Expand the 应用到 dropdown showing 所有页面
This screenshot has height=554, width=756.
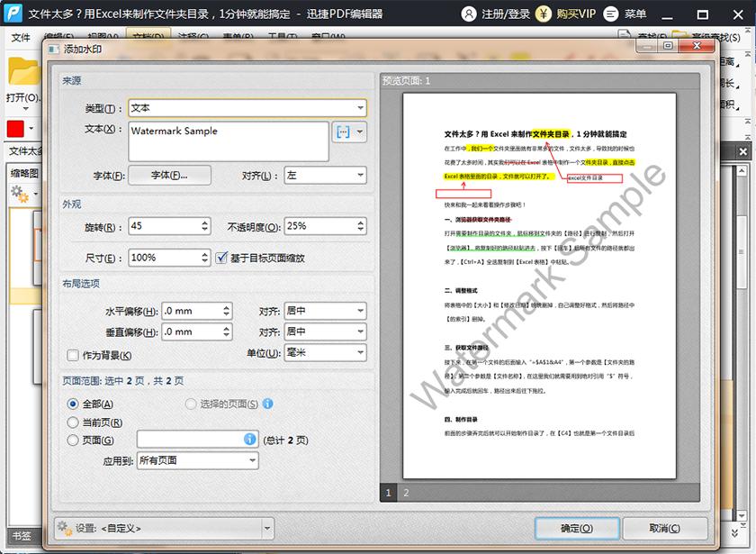[x=198, y=460]
